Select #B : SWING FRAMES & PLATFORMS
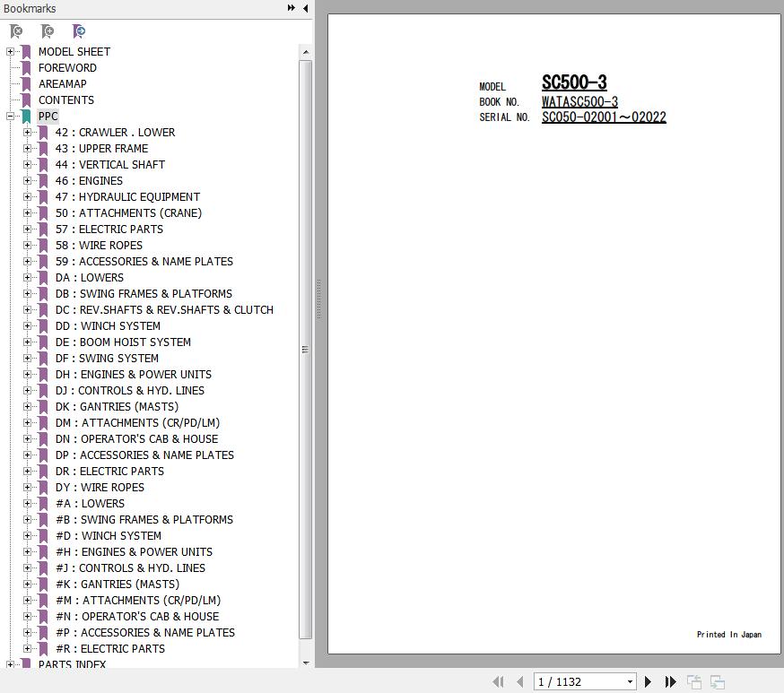The image size is (784, 693). click(144, 520)
